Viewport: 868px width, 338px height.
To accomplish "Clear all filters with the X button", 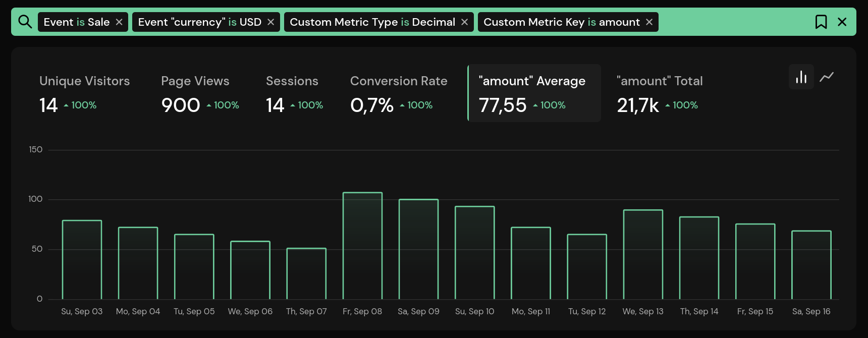I will (x=843, y=22).
